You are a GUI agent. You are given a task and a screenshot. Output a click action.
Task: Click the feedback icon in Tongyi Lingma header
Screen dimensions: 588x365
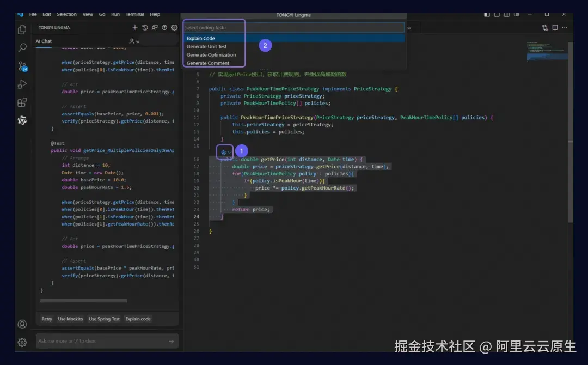coord(155,27)
